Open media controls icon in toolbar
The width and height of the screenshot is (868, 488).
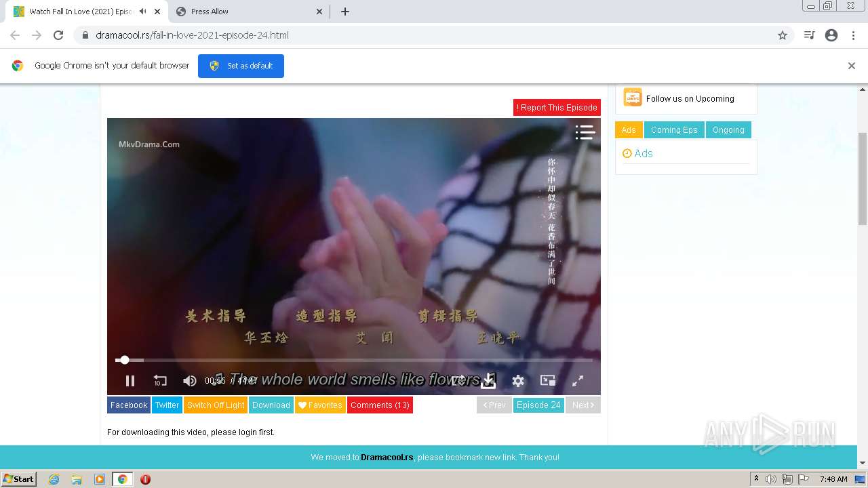tap(809, 35)
